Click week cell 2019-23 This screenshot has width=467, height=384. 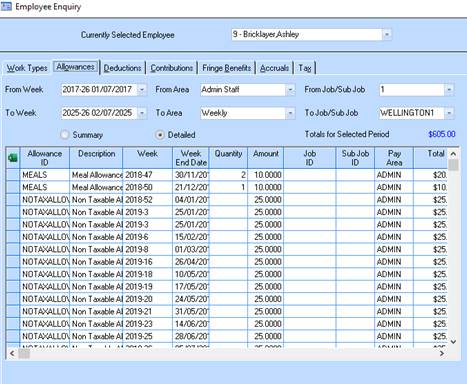(148, 324)
